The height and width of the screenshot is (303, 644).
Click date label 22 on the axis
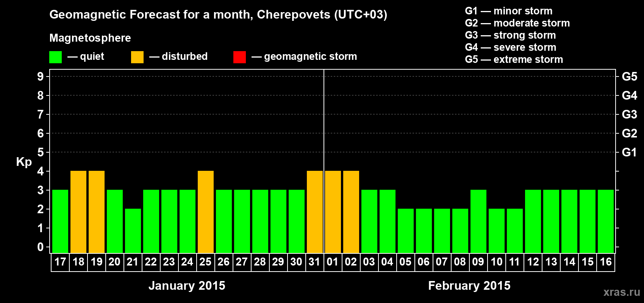(x=151, y=262)
